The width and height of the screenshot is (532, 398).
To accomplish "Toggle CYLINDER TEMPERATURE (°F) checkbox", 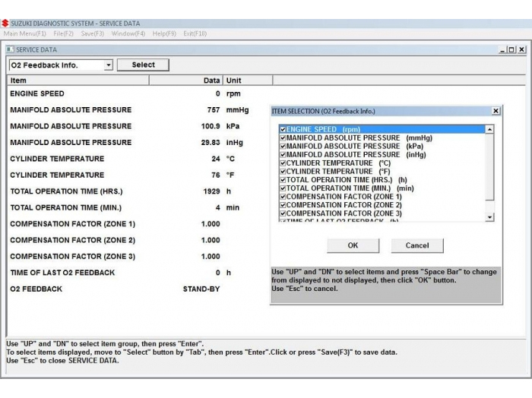I will pyautogui.click(x=283, y=172).
